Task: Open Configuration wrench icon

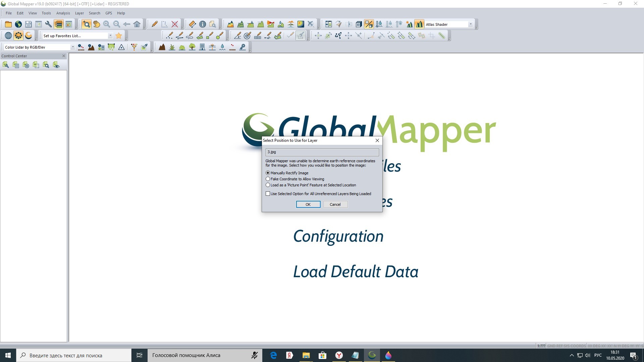Action: click(49, 24)
